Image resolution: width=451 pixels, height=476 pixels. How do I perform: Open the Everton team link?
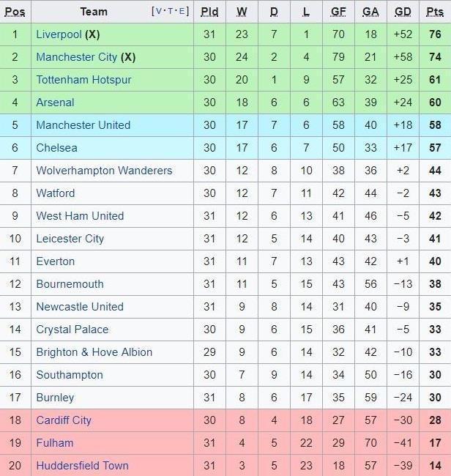tap(55, 261)
